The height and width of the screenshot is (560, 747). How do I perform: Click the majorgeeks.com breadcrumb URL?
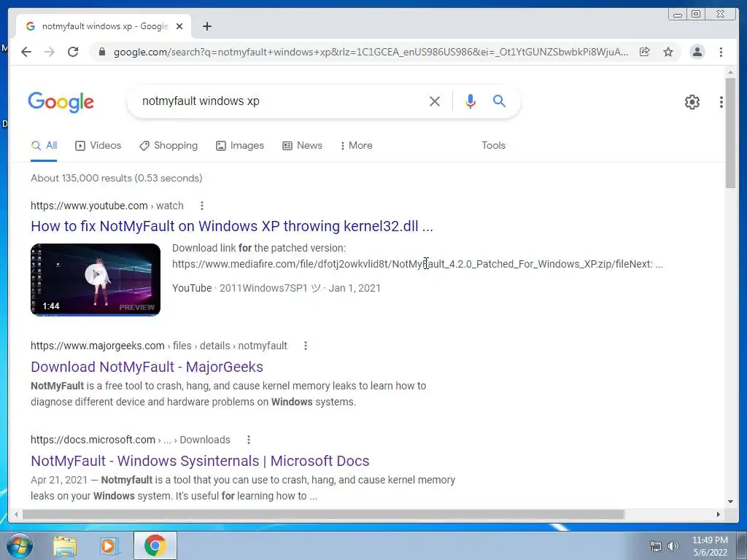tap(158, 346)
